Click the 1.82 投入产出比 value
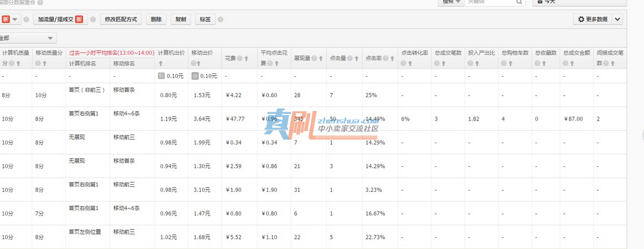Viewport: 644px width, 249px height. (474, 119)
